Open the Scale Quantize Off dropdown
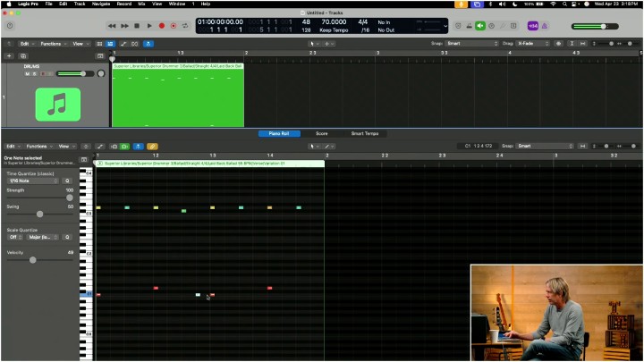Screen dimensions: 644x362 pyautogui.click(x=15, y=237)
